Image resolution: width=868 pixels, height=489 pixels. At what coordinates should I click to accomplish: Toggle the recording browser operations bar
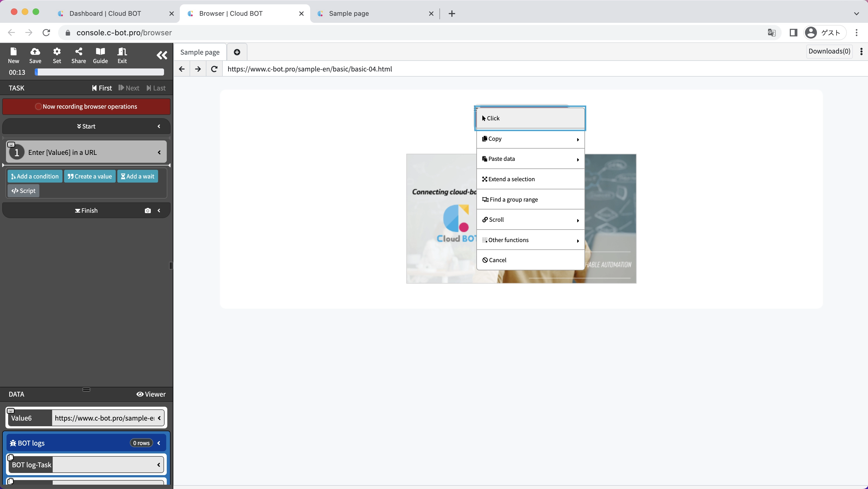[86, 106]
